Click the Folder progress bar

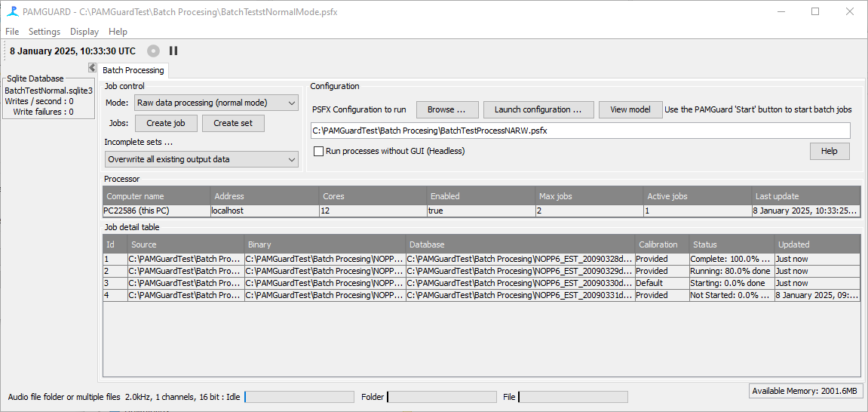click(x=442, y=396)
